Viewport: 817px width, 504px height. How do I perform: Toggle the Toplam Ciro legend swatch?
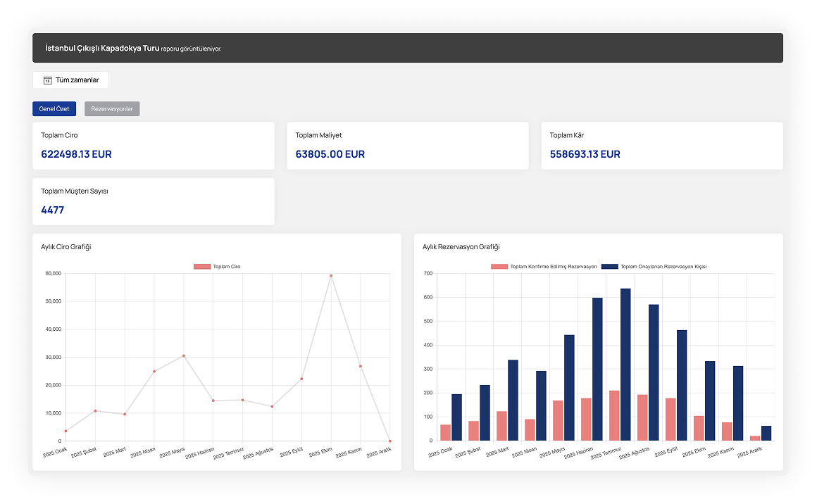point(202,267)
